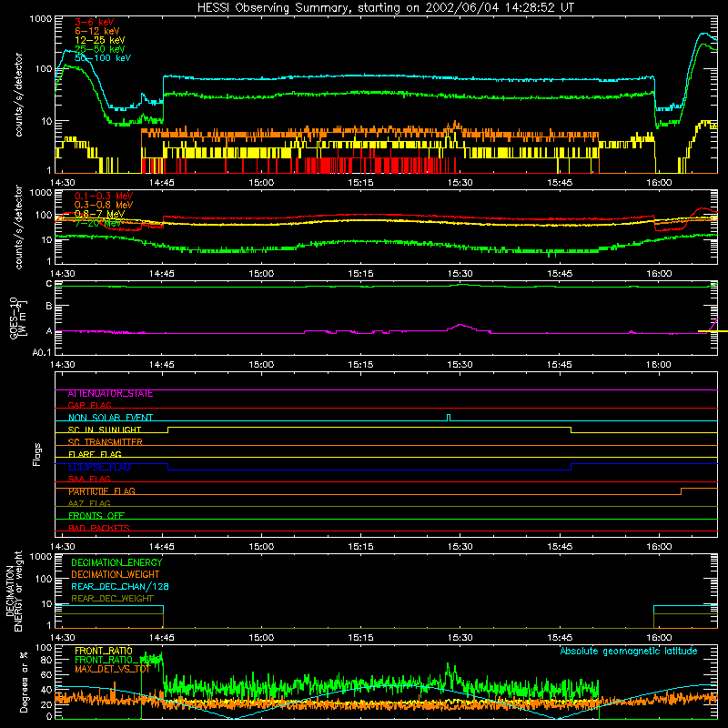Click the B level label on GOES axis
The image size is (728, 728).
[49, 307]
